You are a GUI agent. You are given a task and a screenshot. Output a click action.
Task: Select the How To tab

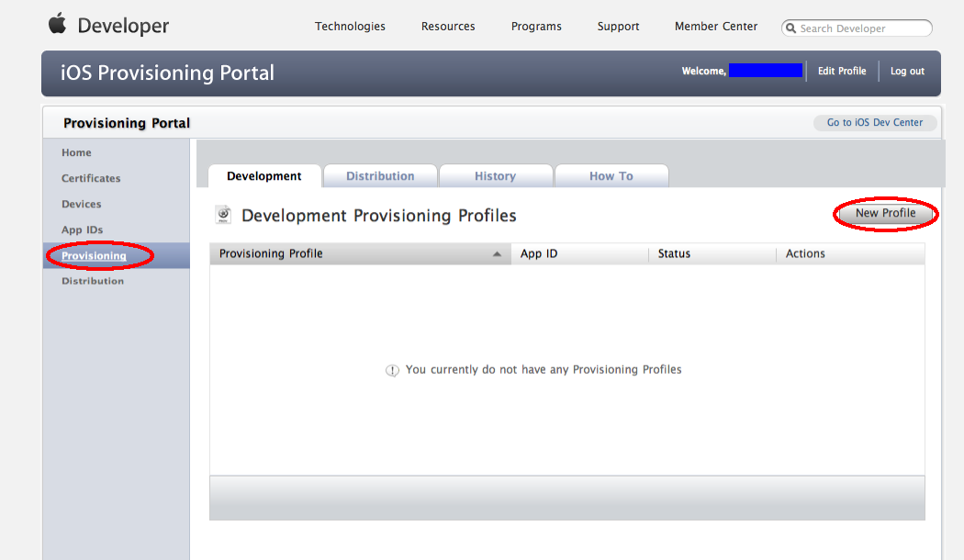[611, 176]
